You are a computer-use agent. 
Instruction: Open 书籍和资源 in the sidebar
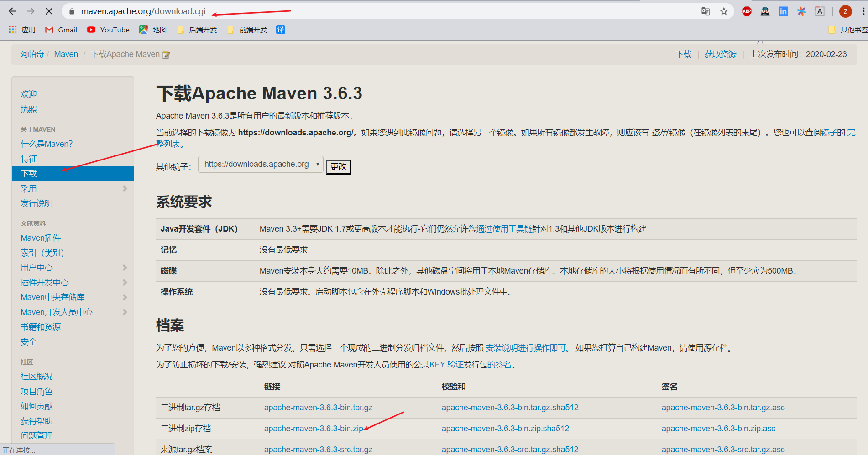[x=41, y=326]
